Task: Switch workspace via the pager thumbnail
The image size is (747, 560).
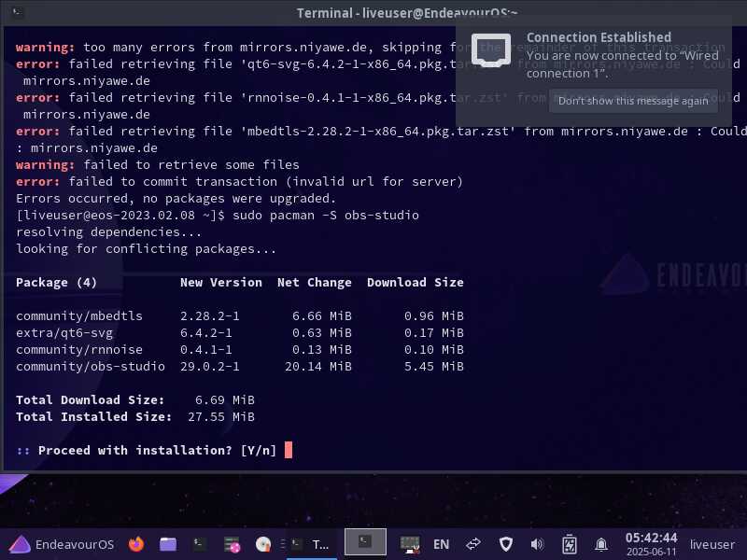Action: tap(365, 542)
